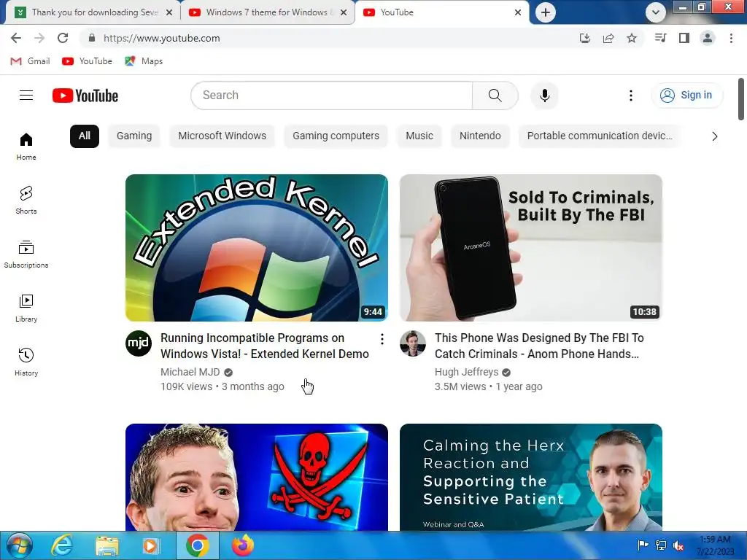Open action menu for Extended Kernel Demo video
Image resolution: width=747 pixels, height=560 pixels.
[x=382, y=339]
